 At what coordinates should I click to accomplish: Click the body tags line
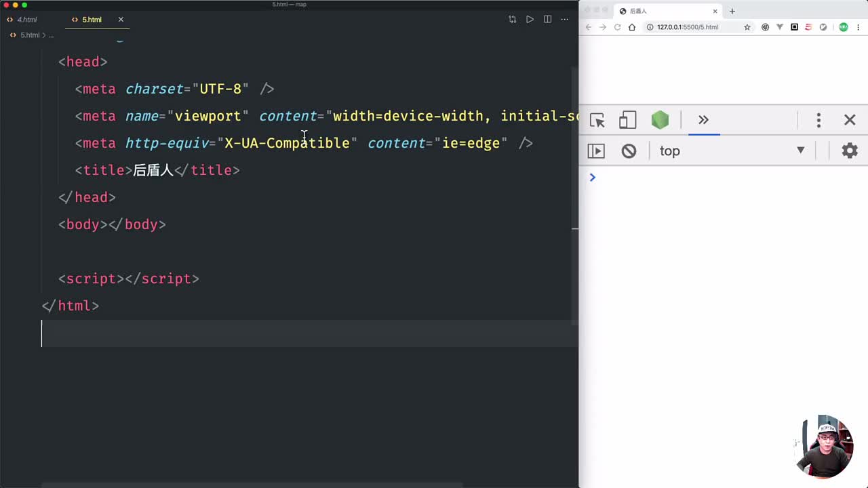(x=112, y=224)
